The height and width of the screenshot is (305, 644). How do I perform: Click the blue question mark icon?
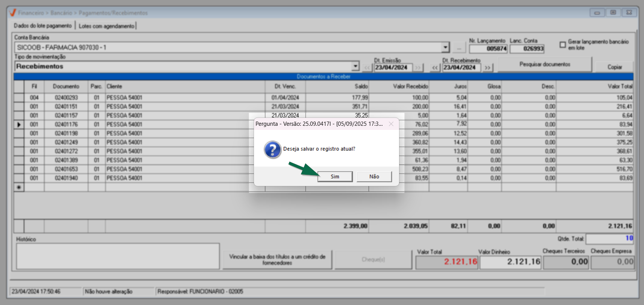tap(272, 149)
